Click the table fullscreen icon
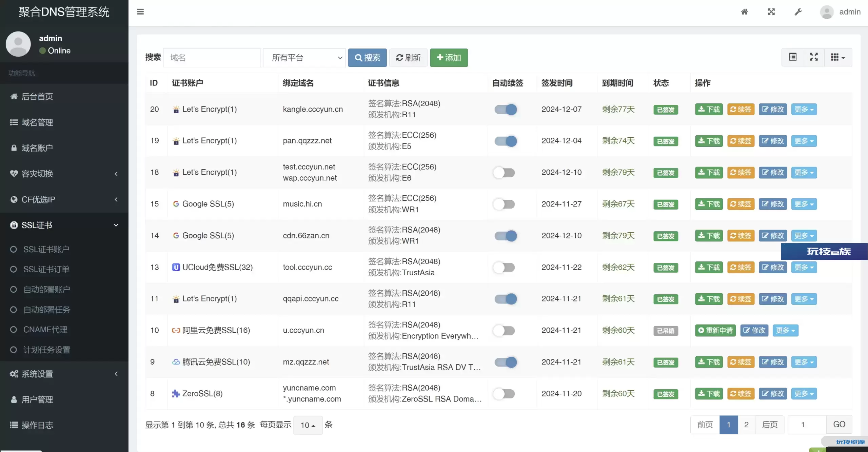Screen dimensions: 868x452 point(814,57)
